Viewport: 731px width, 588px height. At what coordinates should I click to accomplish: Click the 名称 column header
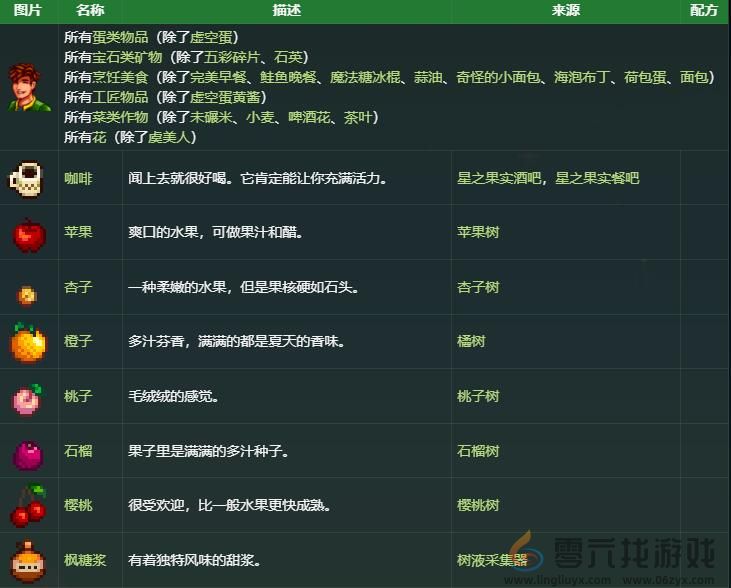pyautogui.click(x=90, y=11)
